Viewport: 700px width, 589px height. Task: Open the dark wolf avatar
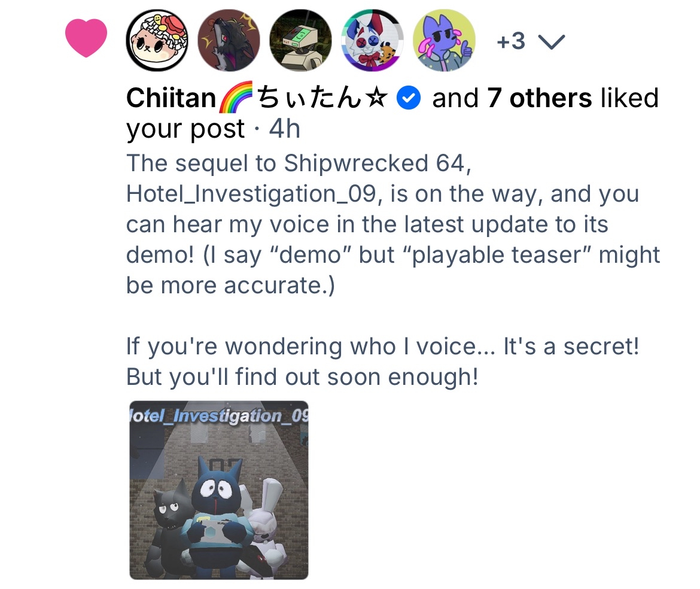[x=229, y=40]
